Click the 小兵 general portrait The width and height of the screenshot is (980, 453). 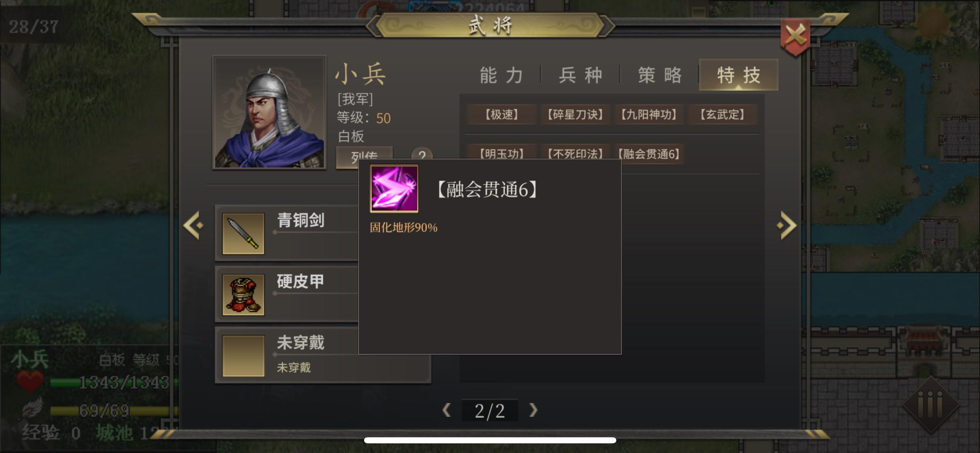[x=270, y=112]
